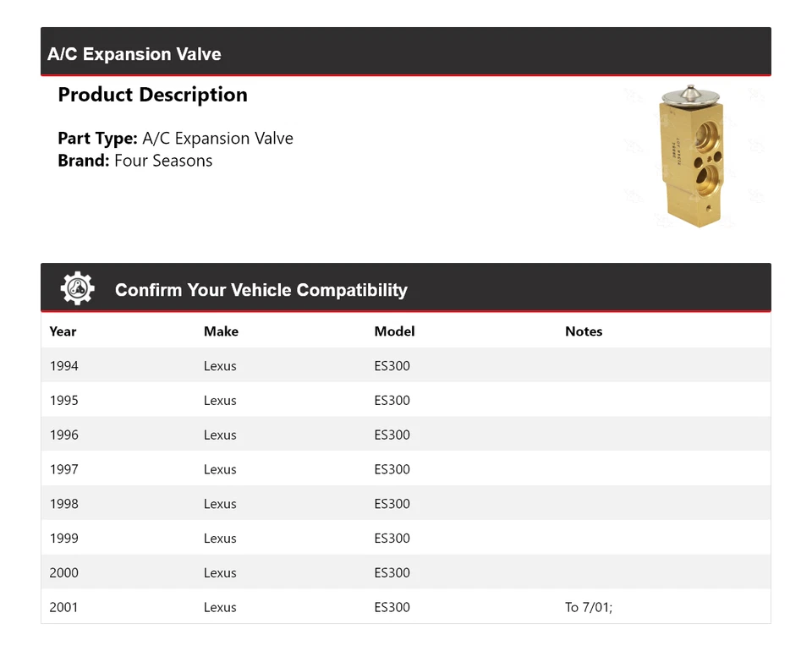Image resolution: width=812 pixels, height=651 pixels.
Task: Click the Four Seasons brand name
Action: pos(162,161)
